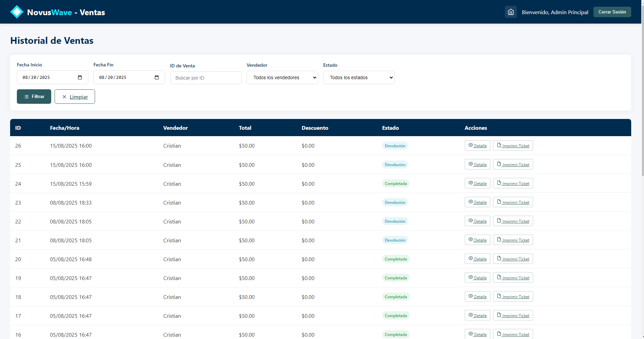This screenshot has height=339, width=644.
Task: Click Imprimir Ticket for sale ID 17
Action: coord(513,315)
